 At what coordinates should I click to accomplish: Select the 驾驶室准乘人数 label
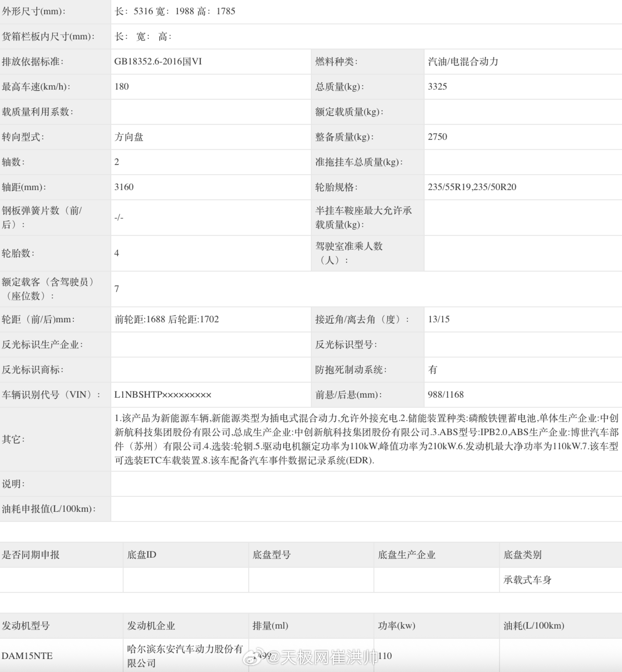349,254
